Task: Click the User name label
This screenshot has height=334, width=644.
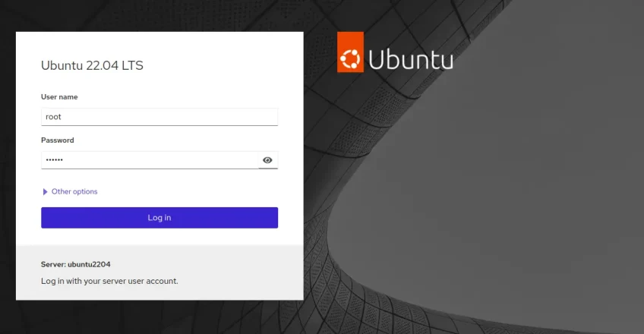Action: (59, 97)
